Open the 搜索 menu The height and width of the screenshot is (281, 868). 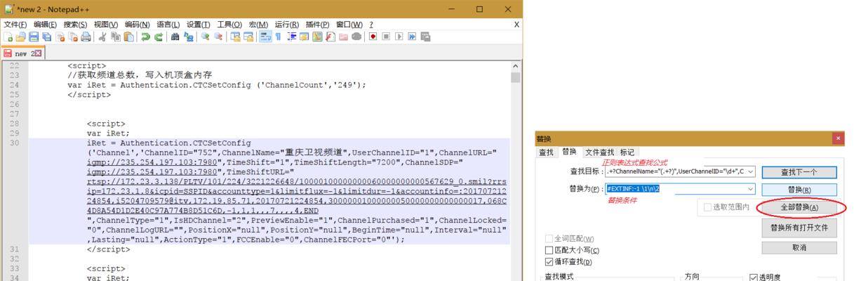pos(75,24)
